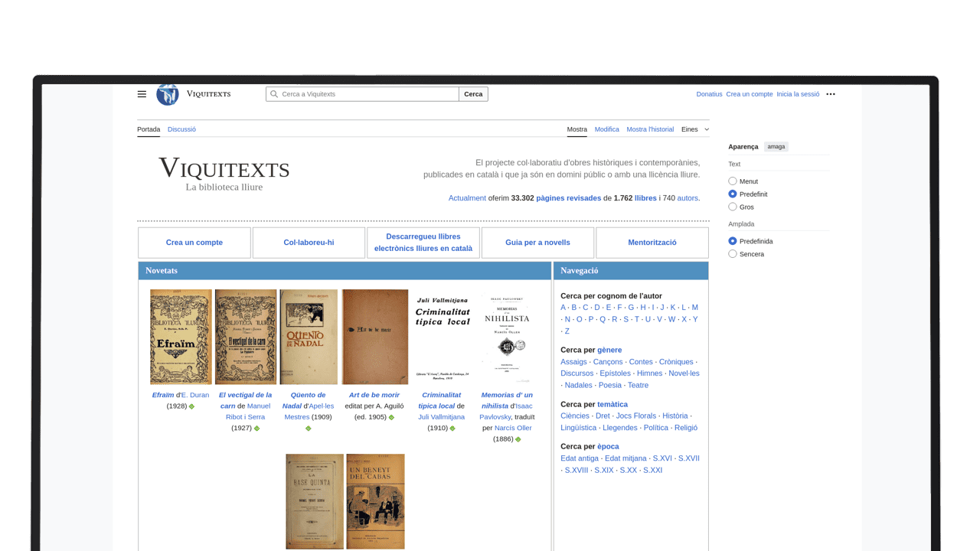This screenshot has height=551, width=980.
Task: Open the Modifica tab
Action: click(607, 129)
